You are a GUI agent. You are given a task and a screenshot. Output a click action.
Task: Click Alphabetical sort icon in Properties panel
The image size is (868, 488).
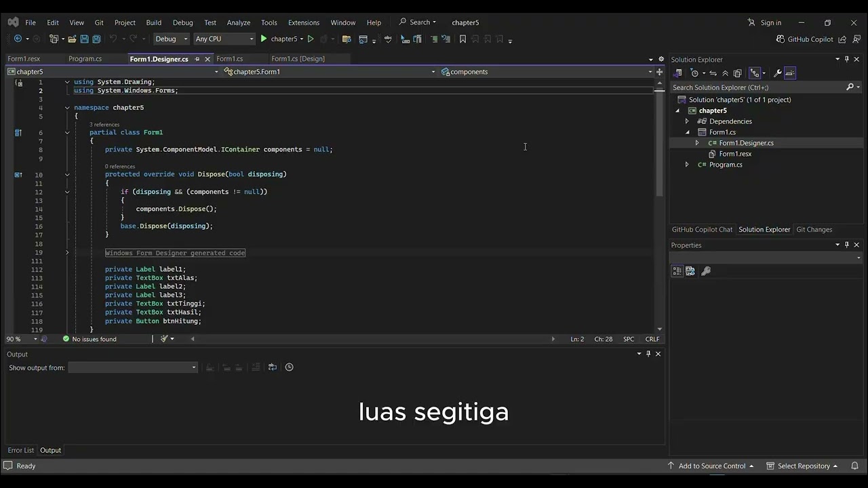(690, 271)
